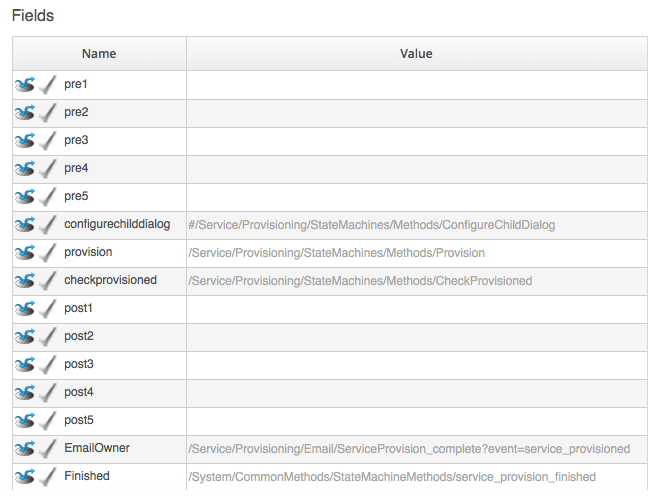Click the gray checkmark icon beside pre2
Viewport: 648px width, 497px height.
48,113
